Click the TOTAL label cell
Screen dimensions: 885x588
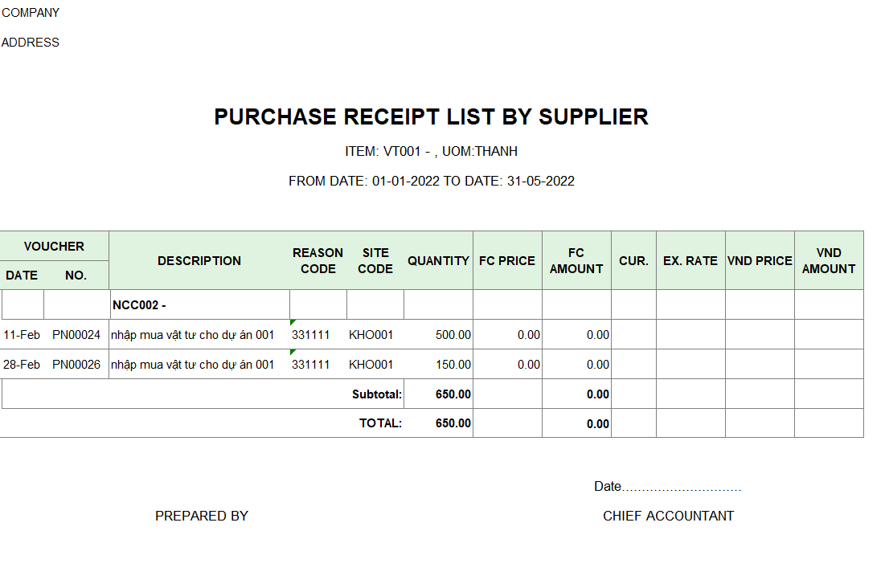click(380, 423)
